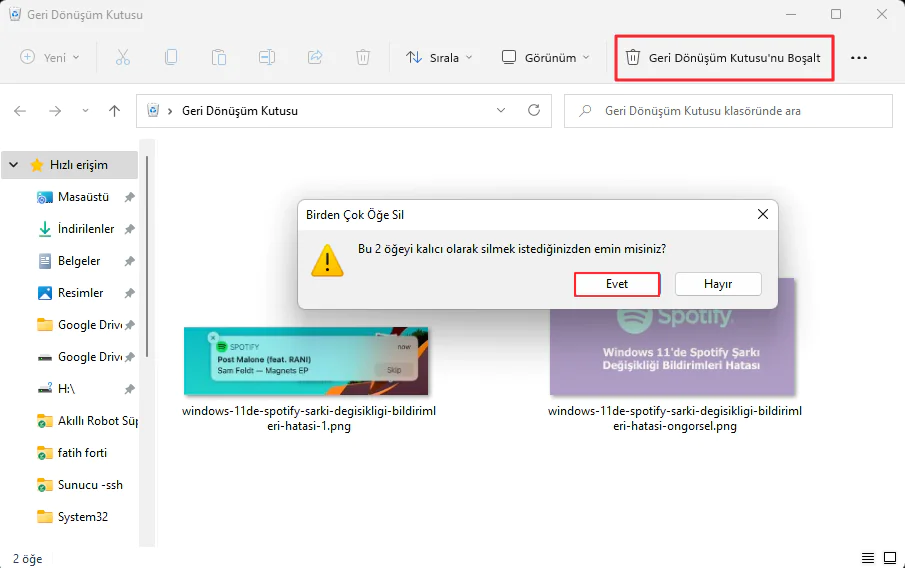Screen dimensions: 905x568
Task: Open System32 folder in sidebar
Action: [x=72, y=517]
